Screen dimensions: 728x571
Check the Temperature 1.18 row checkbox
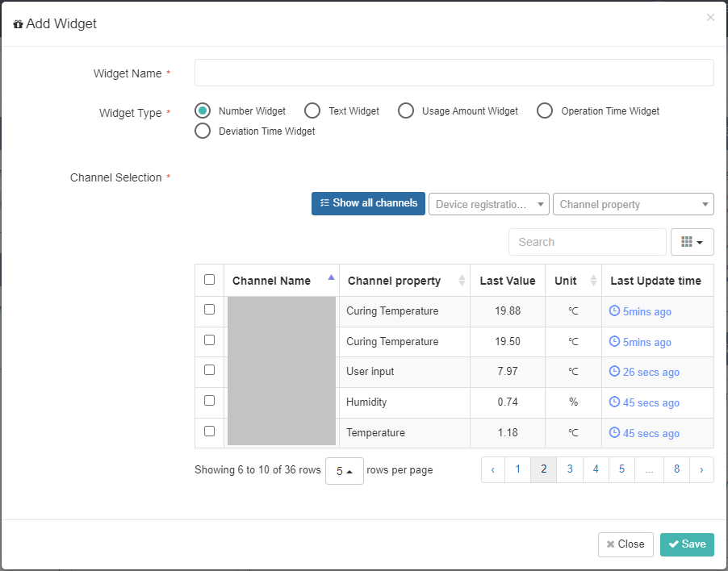(209, 431)
